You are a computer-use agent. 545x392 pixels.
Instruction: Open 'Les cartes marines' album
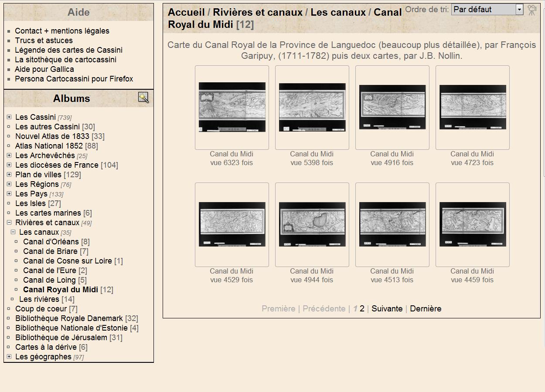pyautogui.click(x=48, y=213)
